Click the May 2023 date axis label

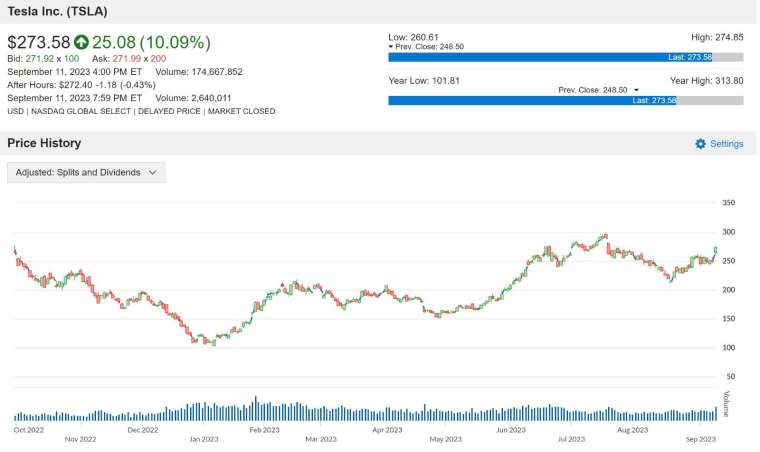(445, 439)
